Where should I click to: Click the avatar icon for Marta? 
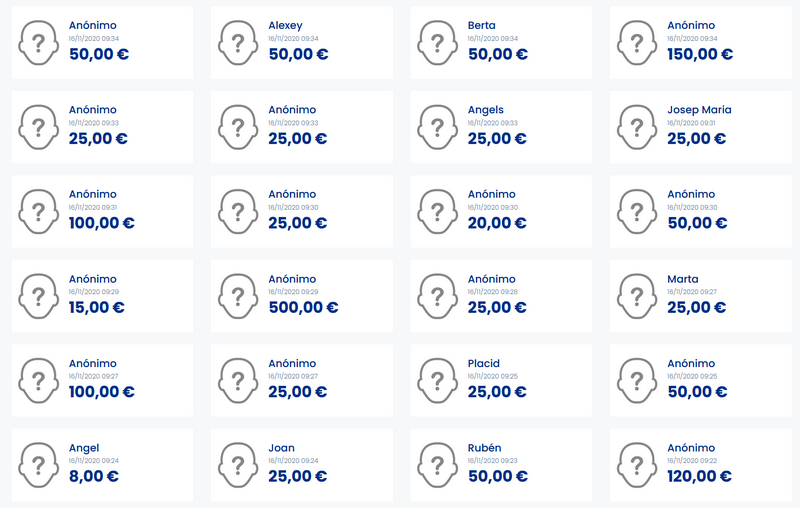[x=637, y=297]
